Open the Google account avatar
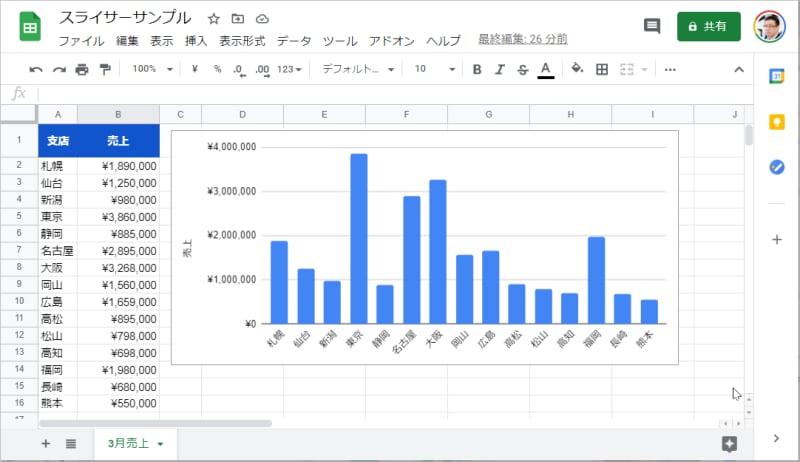 coord(769,27)
